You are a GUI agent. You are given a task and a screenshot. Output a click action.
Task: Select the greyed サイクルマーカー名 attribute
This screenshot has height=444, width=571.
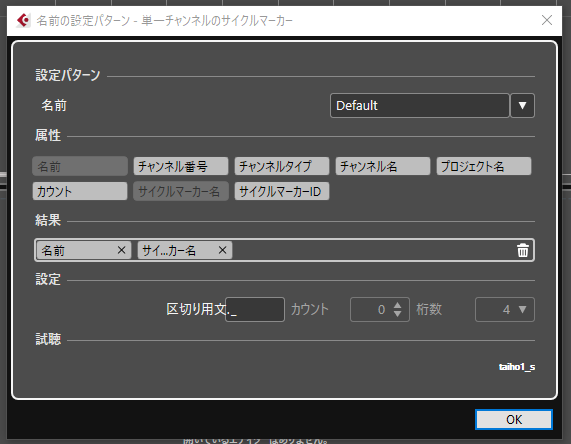pos(181,191)
